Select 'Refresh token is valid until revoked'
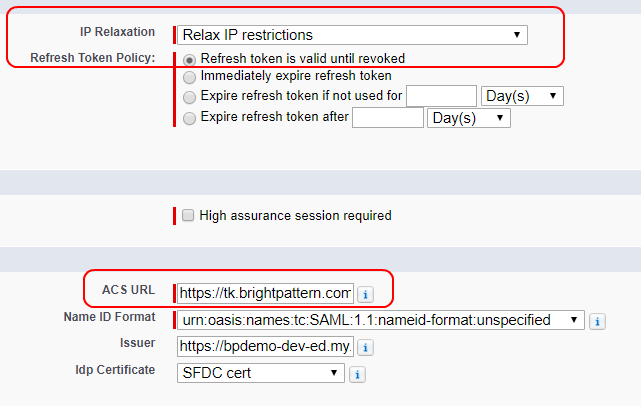641x406 pixels. coord(189,60)
